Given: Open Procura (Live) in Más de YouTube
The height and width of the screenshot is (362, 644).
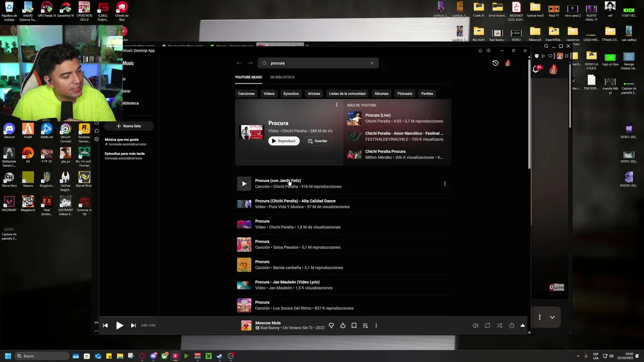Looking at the screenshot, I should click(x=396, y=118).
